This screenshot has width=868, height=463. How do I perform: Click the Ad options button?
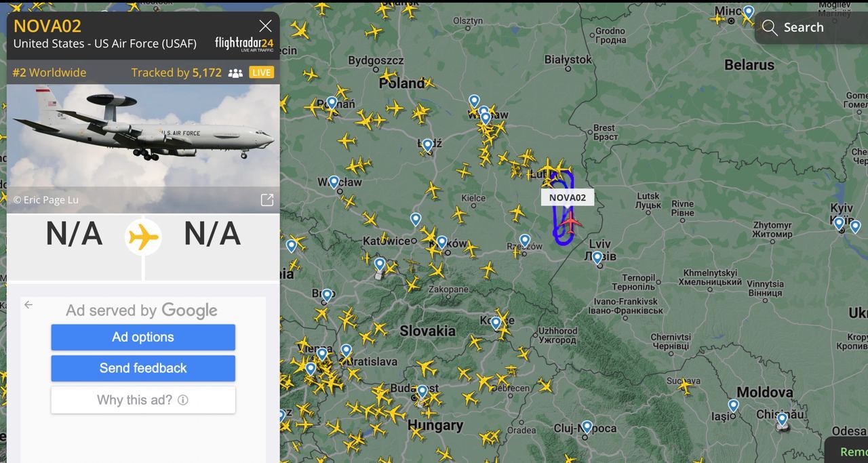143,337
